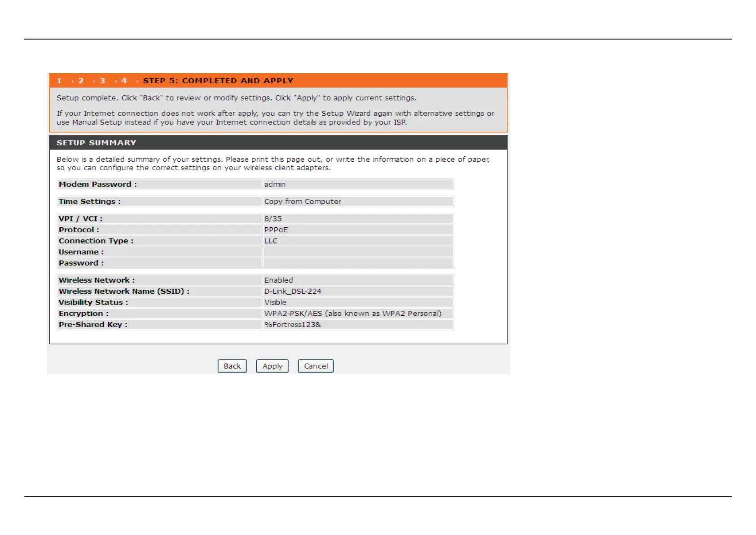Image resolution: width=756 pixels, height=535 pixels.
Task: Select step 1 in wizard header
Action: click(x=59, y=81)
